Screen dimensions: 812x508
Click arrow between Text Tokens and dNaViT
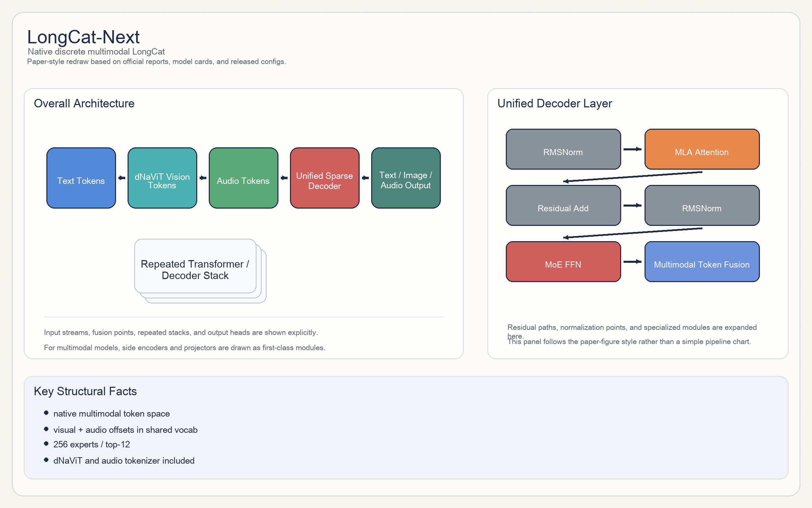click(122, 178)
